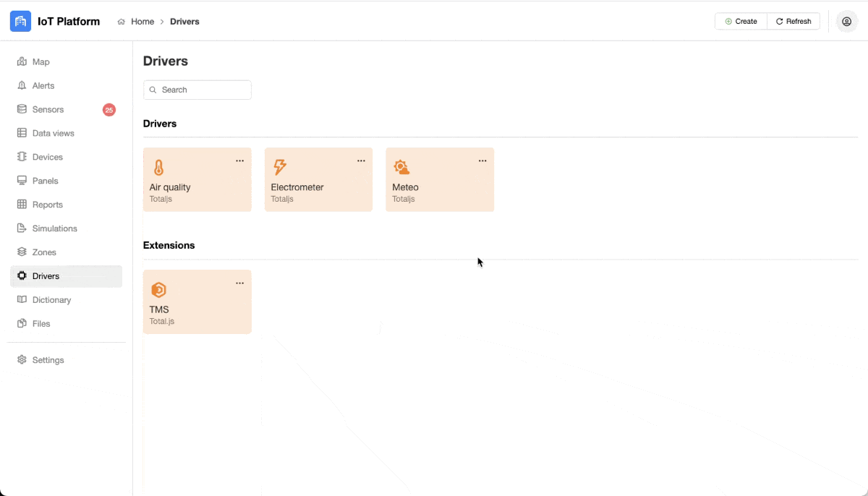Click the Home icon in breadcrumb
The image size is (868, 496).
(122, 22)
